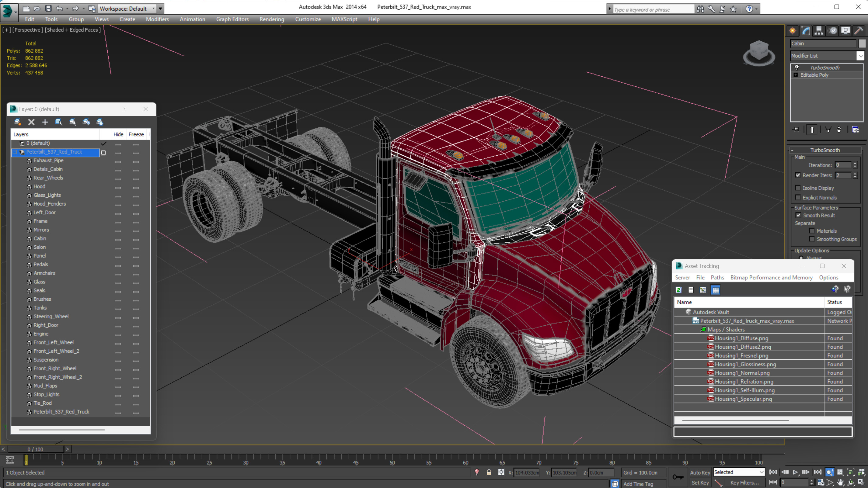This screenshot has width=868, height=488.
Task: Click the Pin Stack icon
Action: pyautogui.click(x=796, y=129)
